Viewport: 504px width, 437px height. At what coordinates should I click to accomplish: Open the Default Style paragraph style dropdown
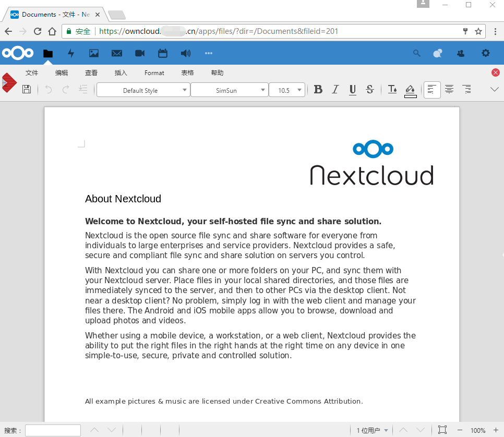[143, 89]
